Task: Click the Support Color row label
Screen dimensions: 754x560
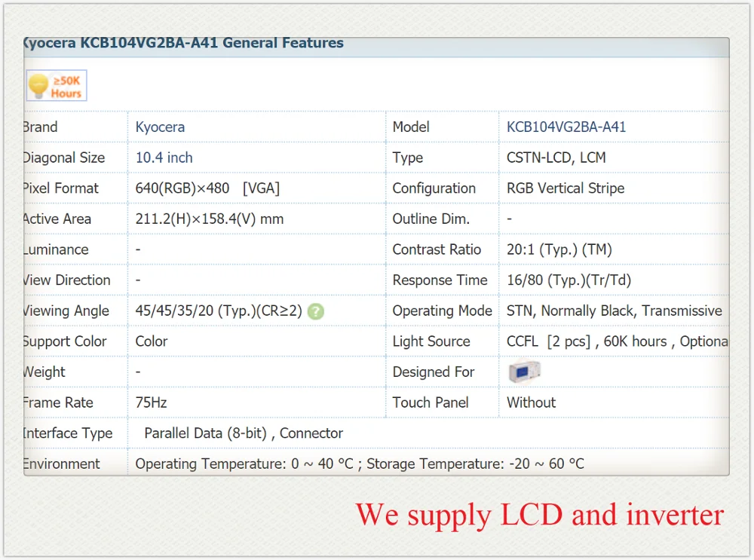Action: click(x=65, y=341)
